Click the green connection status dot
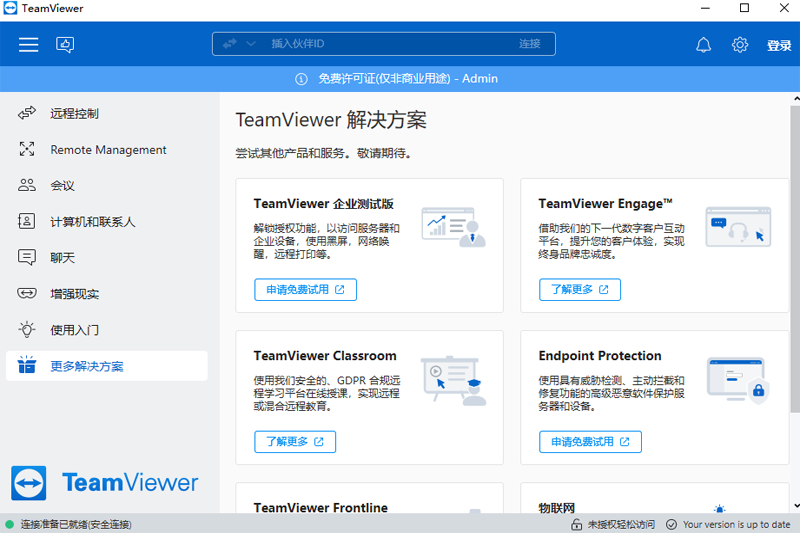 pyautogui.click(x=9, y=524)
